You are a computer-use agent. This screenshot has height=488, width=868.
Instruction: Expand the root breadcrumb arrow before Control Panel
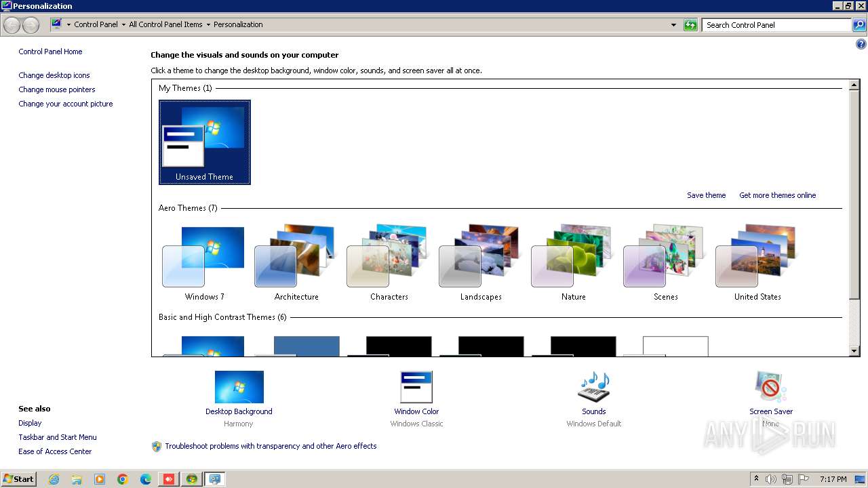point(68,24)
